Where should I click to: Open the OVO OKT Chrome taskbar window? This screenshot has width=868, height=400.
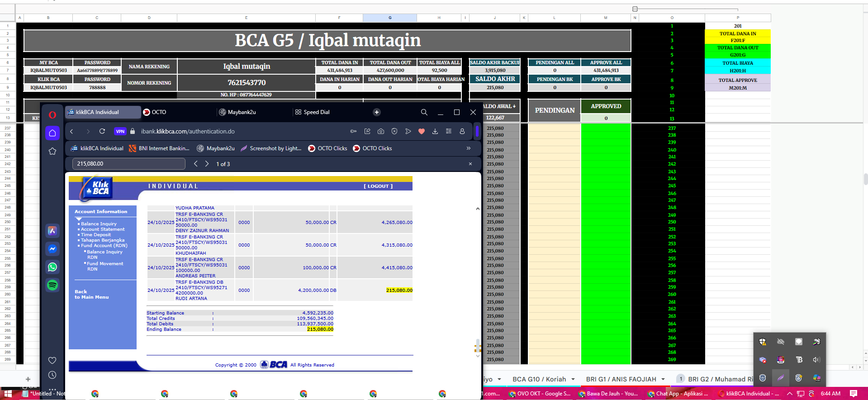pyautogui.click(x=540, y=394)
